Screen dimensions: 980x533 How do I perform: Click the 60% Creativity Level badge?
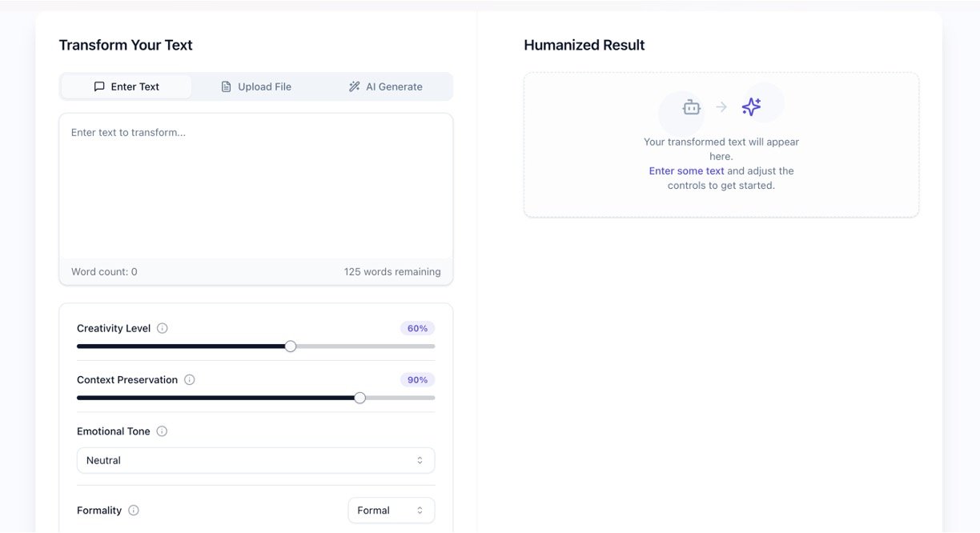(x=417, y=328)
